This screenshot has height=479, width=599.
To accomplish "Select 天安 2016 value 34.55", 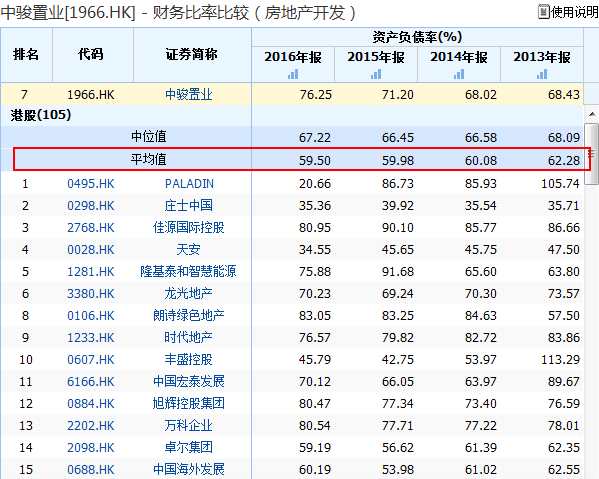I will point(315,249).
